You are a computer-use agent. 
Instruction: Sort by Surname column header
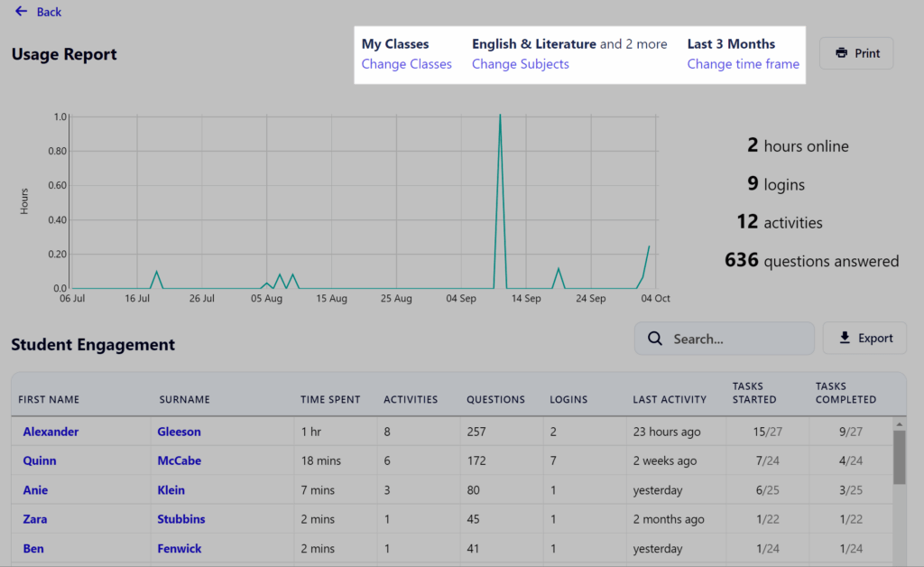coord(184,399)
